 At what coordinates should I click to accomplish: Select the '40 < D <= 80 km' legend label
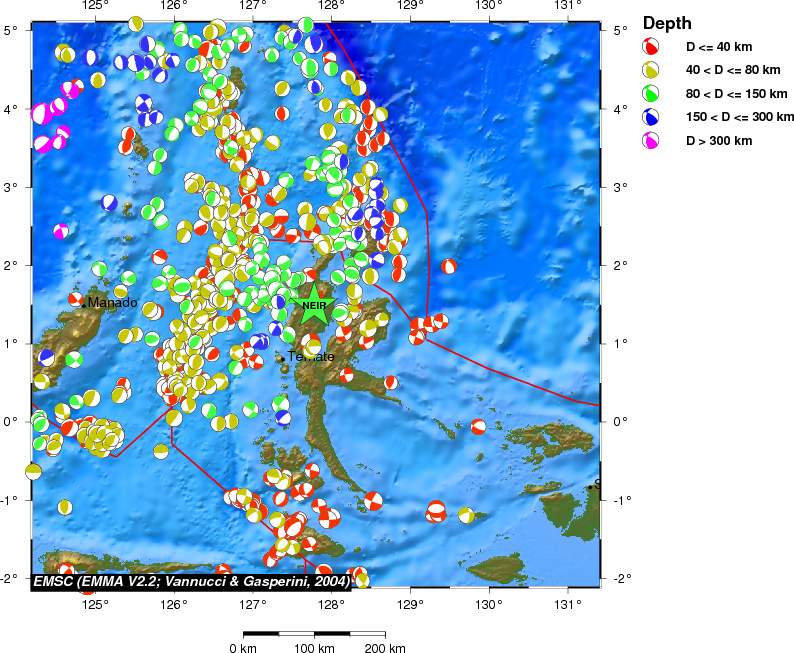coord(731,70)
